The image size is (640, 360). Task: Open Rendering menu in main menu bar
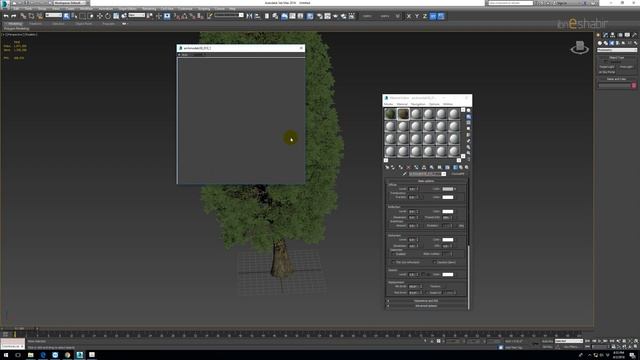[x=149, y=9]
